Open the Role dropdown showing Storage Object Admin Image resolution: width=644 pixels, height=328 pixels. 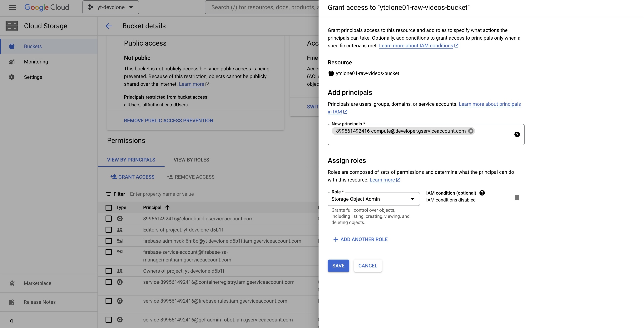[x=374, y=199]
